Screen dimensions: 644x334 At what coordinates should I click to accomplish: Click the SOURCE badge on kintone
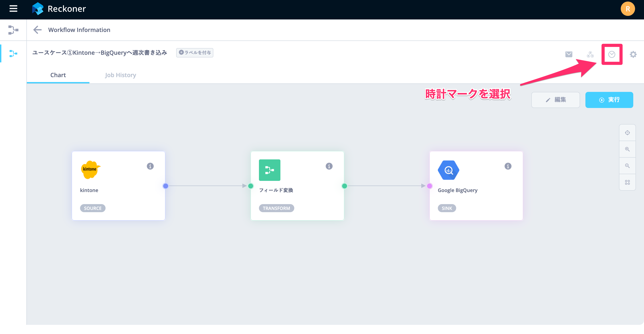pos(93,208)
